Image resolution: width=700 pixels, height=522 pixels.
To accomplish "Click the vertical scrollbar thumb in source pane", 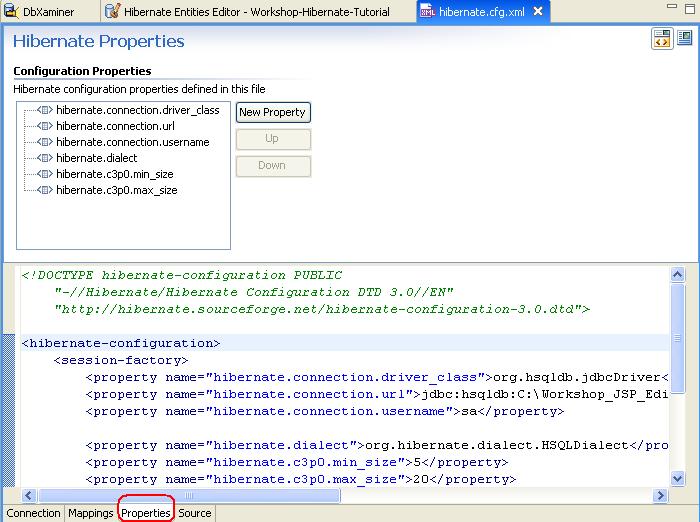I will pyautogui.click(x=678, y=338).
